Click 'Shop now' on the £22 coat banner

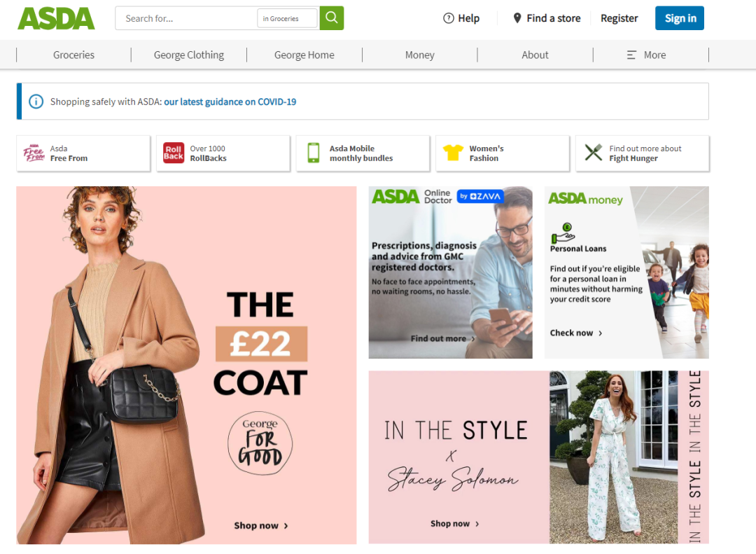pyautogui.click(x=261, y=525)
